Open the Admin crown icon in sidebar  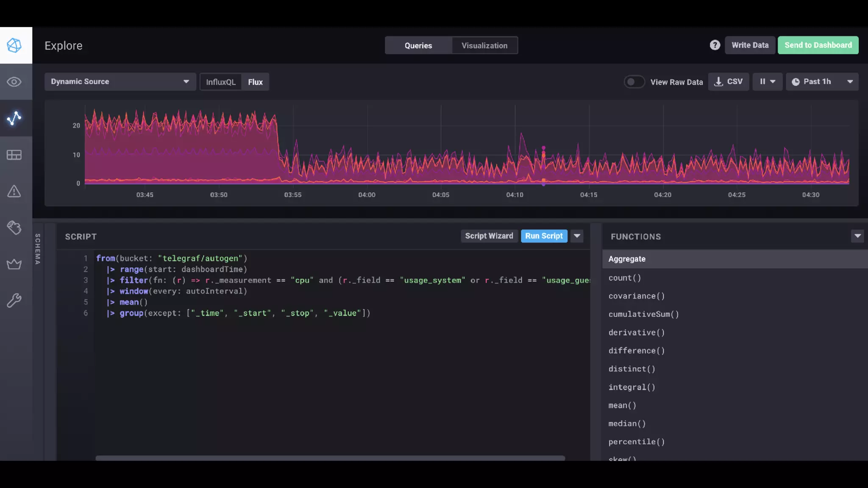14,264
